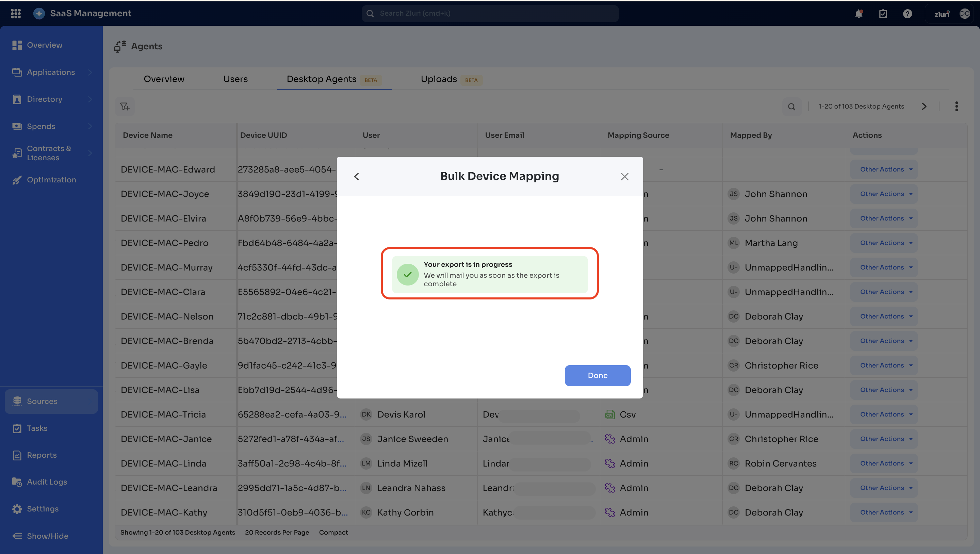
Task: Open the three-dot more options menu
Action: click(x=956, y=107)
